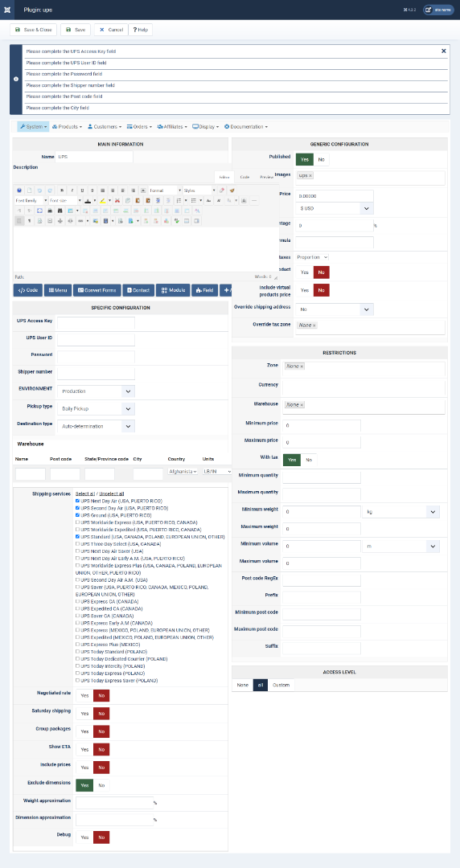Click the Code Cleanup broom icon
The height and width of the screenshot is (868, 460).
232,190
